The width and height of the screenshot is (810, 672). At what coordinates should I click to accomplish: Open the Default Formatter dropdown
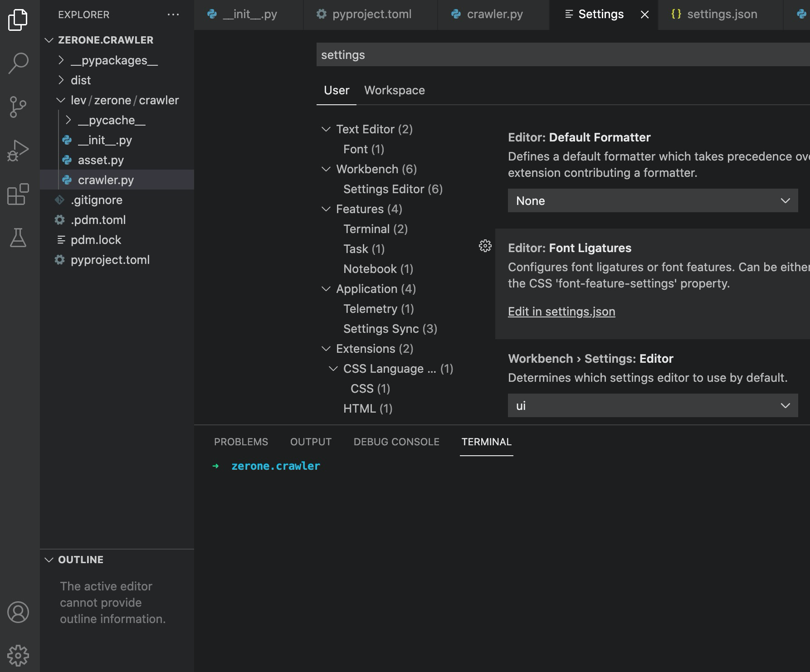tap(652, 200)
